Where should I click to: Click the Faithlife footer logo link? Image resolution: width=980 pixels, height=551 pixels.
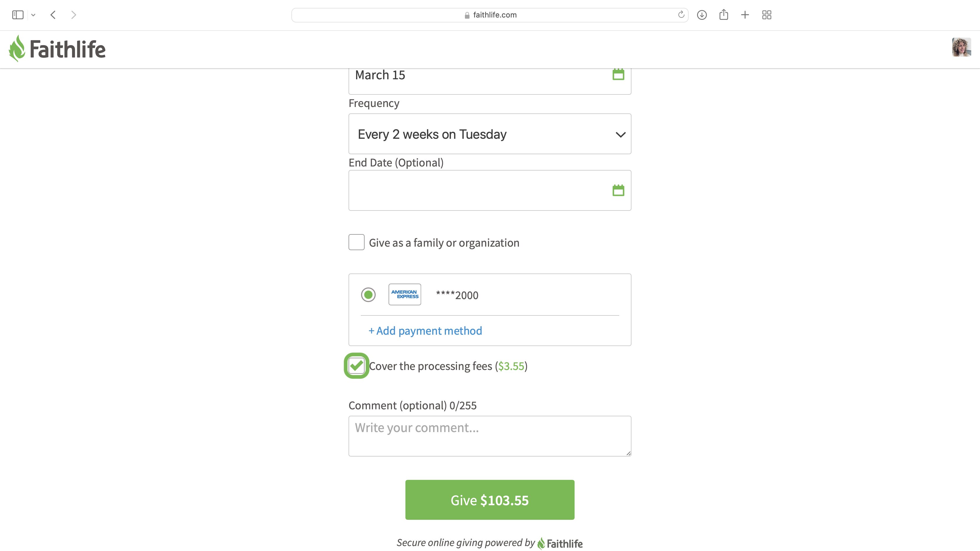point(560,543)
